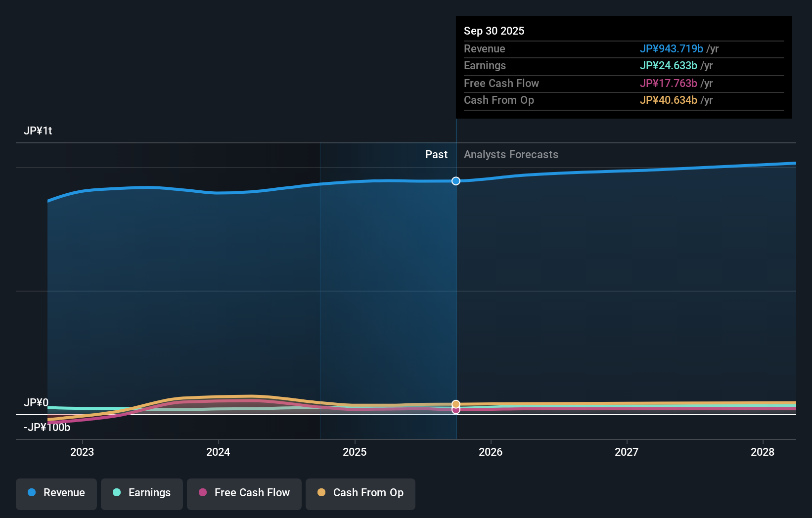Click the blue Revenue legend dot
Screen dimensions: 812x518
coord(31,493)
